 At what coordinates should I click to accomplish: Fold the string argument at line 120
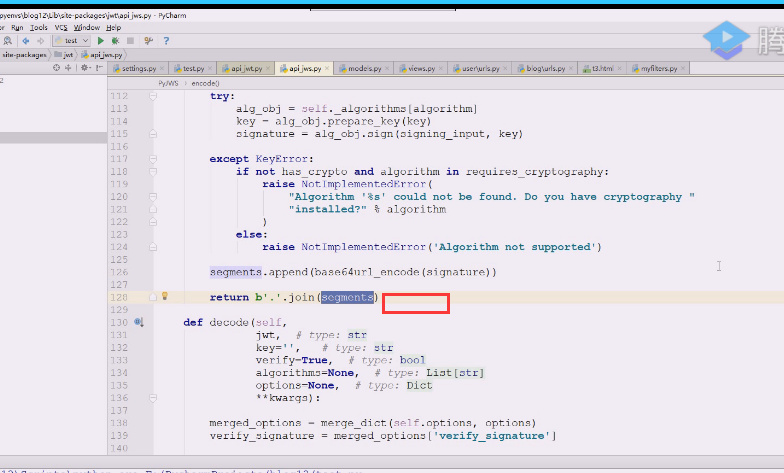pos(153,196)
